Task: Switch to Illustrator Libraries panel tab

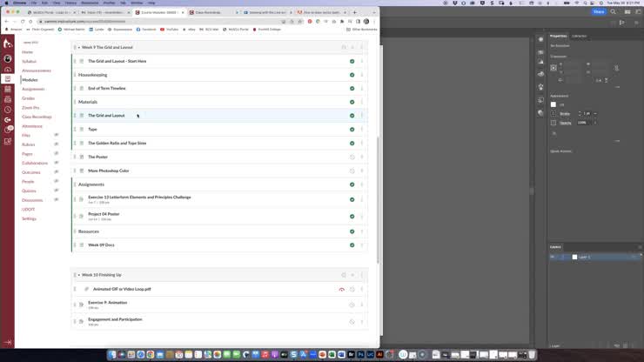Action: [x=579, y=37]
